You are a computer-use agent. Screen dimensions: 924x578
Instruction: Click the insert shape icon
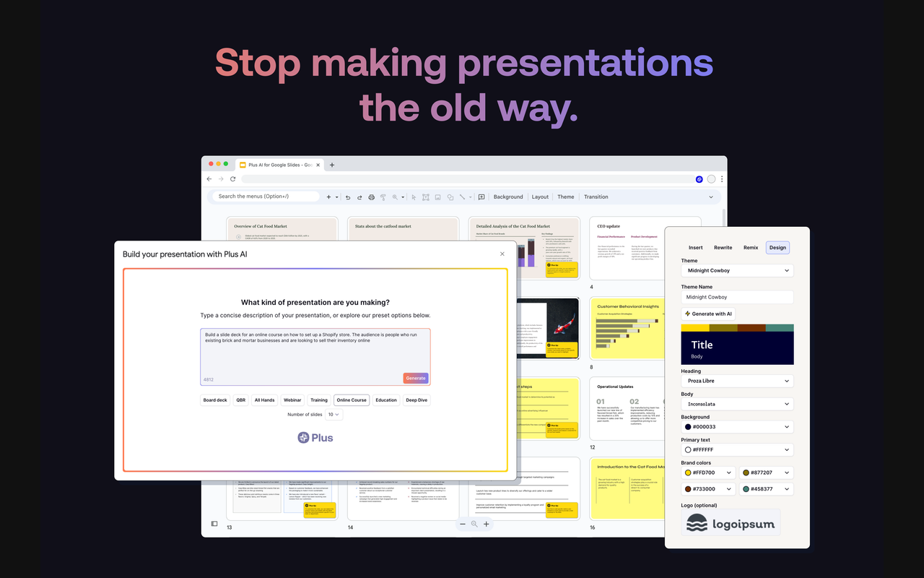(450, 197)
